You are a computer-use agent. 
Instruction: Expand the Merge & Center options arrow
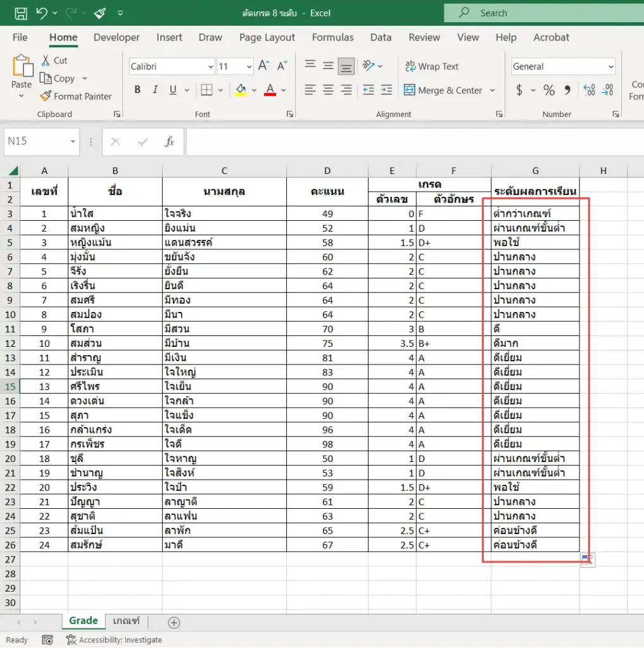click(492, 90)
